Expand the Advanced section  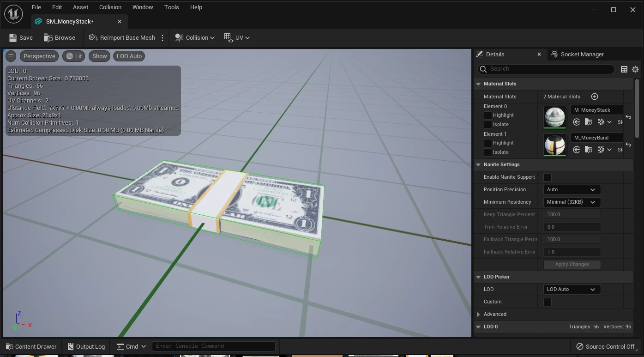pyautogui.click(x=478, y=315)
